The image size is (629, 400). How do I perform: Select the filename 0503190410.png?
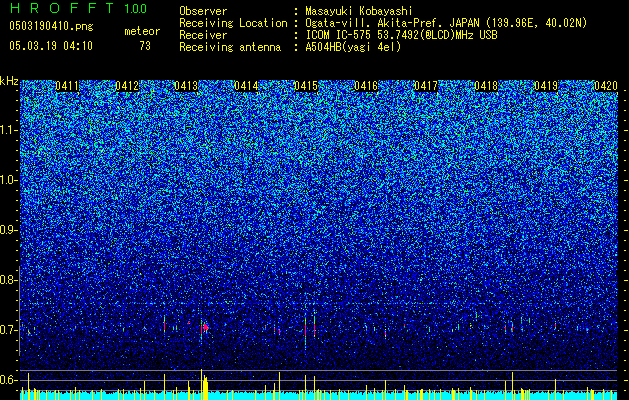(x=51, y=26)
